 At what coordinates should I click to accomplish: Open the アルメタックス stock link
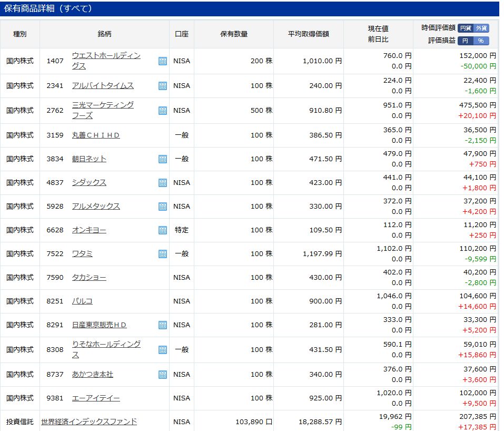point(96,206)
